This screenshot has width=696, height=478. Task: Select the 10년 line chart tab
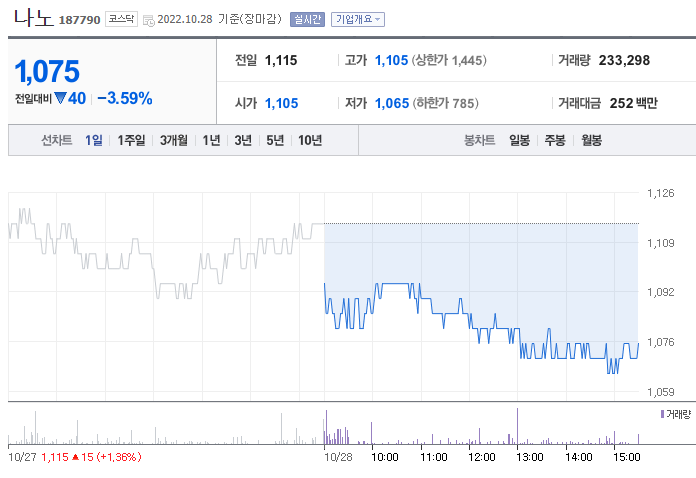click(310, 140)
